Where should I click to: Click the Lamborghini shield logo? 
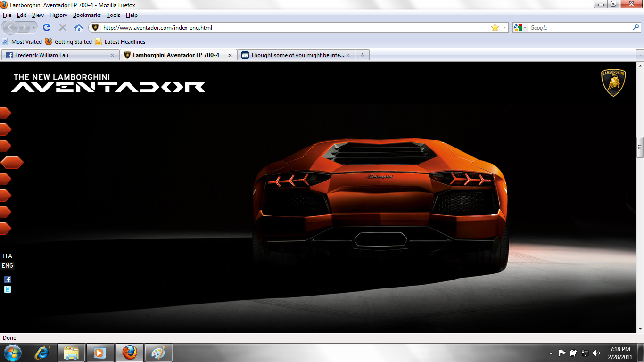(x=613, y=82)
